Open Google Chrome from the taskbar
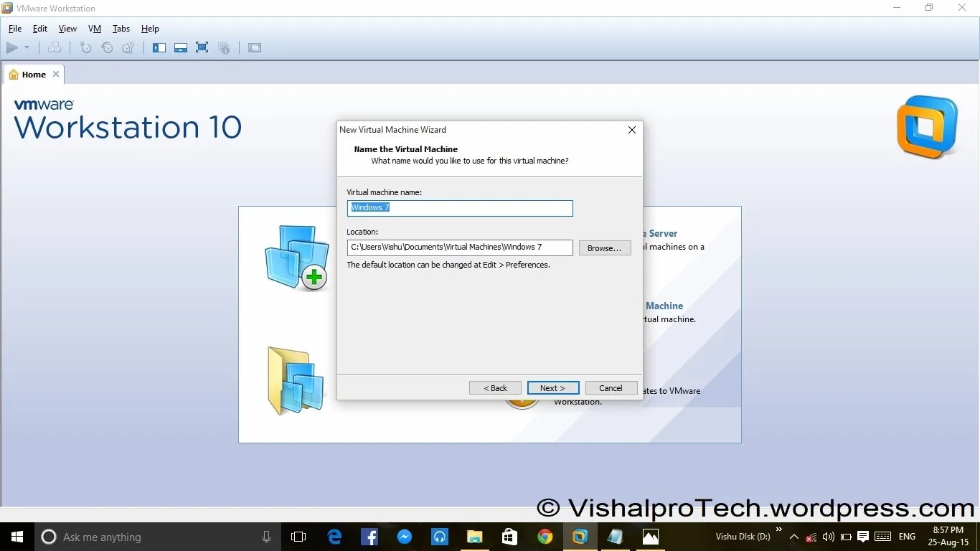This screenshot has height=551, width=980. click(x=545, y=537)
